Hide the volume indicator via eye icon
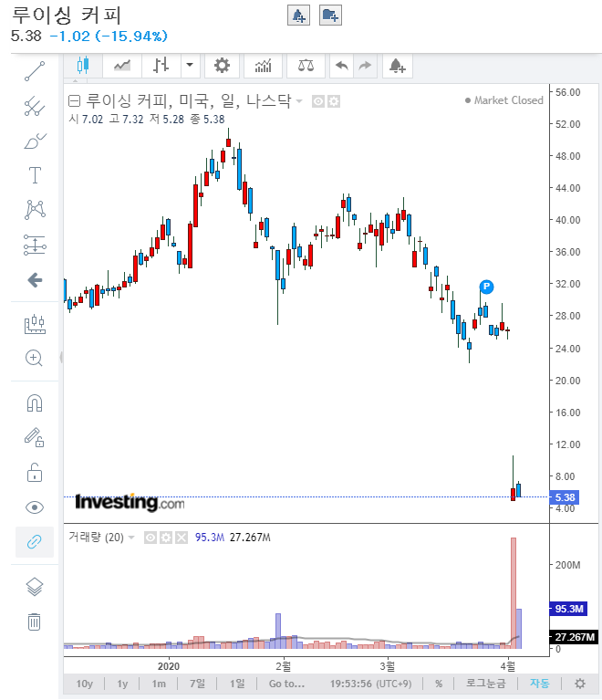602x700 pixels. (150, 538)
